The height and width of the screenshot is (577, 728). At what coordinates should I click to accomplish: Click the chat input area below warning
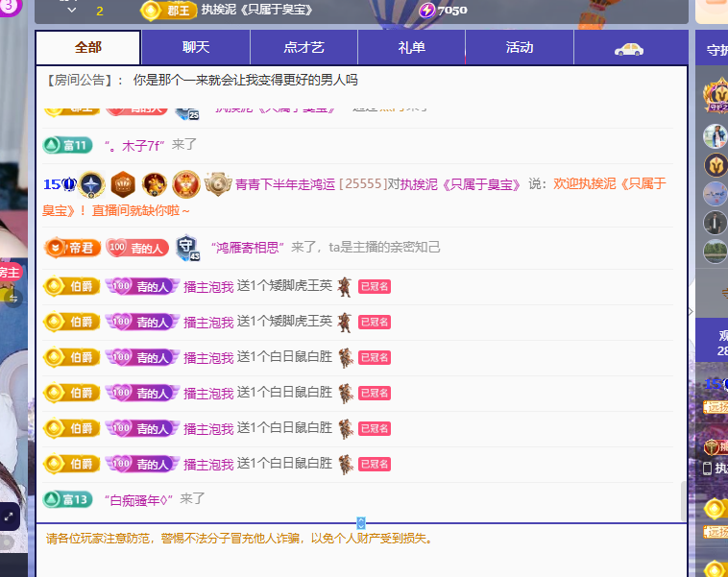(x=362, y=563)
